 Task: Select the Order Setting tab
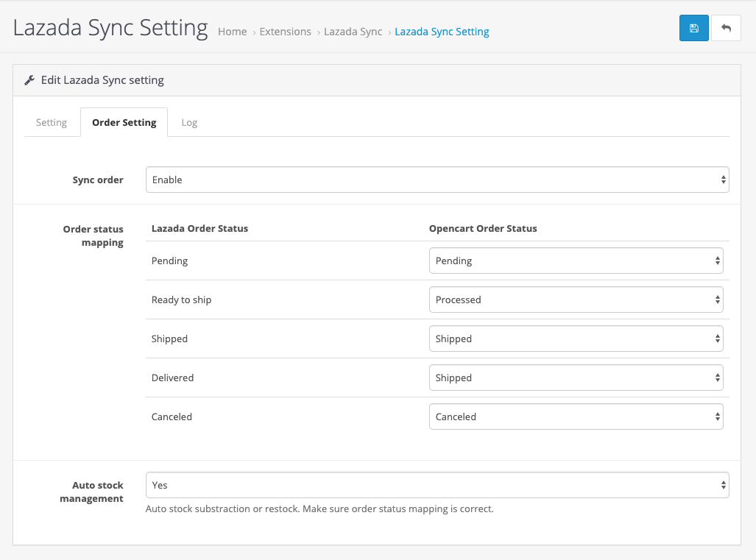point(124,122)
